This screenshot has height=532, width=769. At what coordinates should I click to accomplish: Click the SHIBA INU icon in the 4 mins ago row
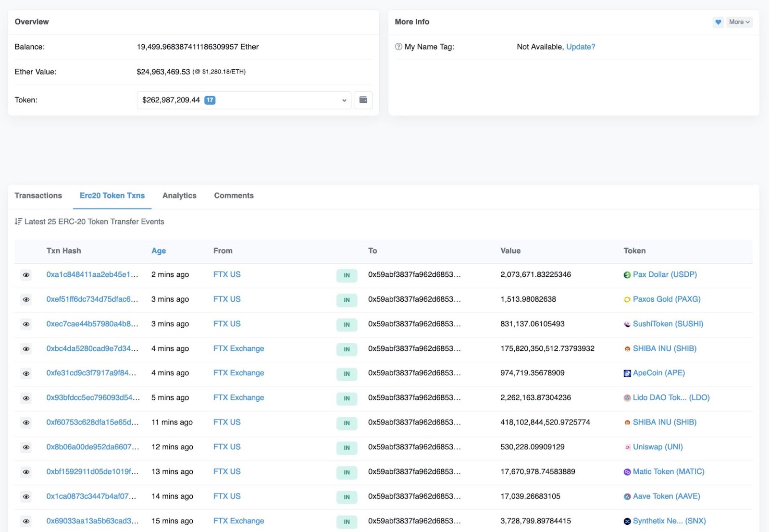tap(627, 349)
